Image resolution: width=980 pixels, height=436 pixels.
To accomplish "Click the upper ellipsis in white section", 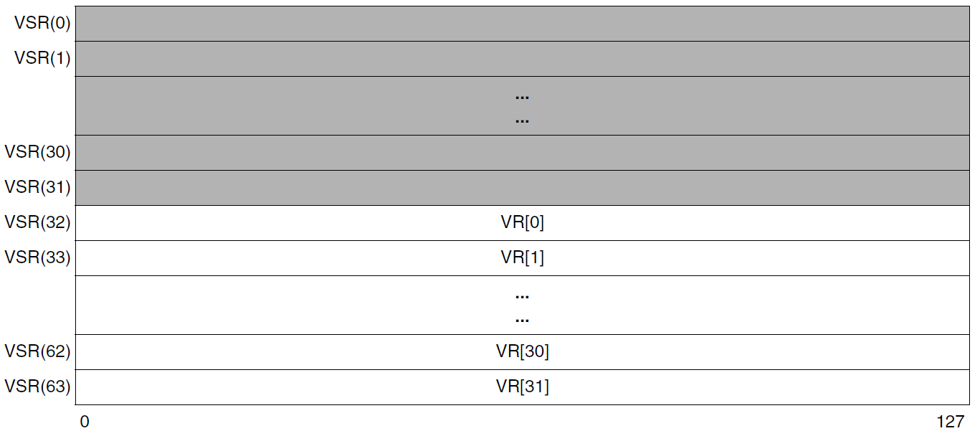I will (x=522, y=297).
